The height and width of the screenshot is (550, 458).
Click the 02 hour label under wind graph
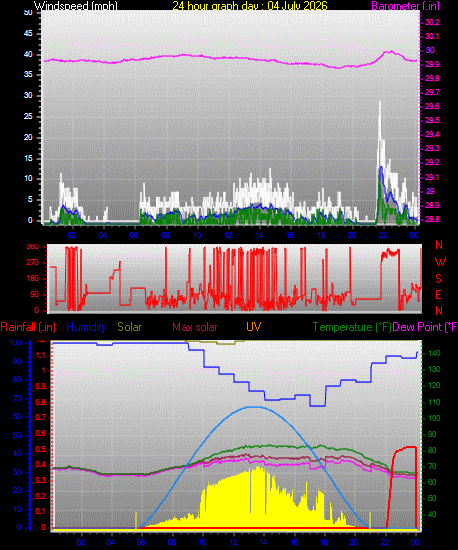[x=72, y=235]
